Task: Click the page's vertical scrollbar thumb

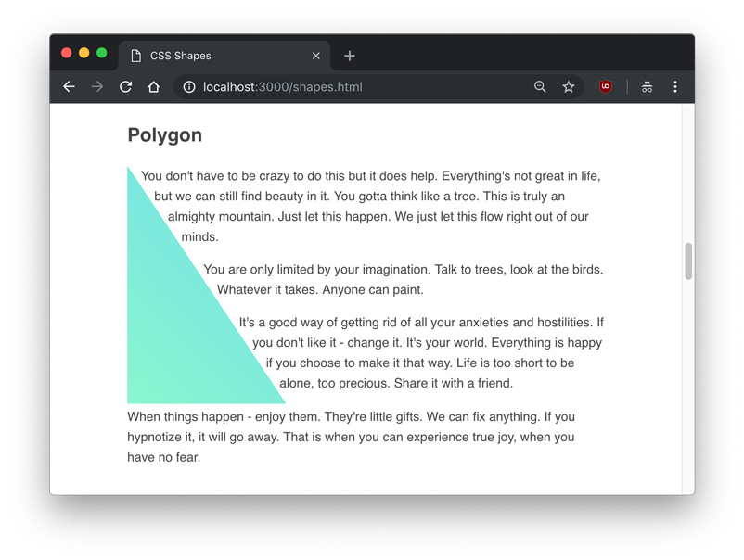Action: [x=688, y=261]
